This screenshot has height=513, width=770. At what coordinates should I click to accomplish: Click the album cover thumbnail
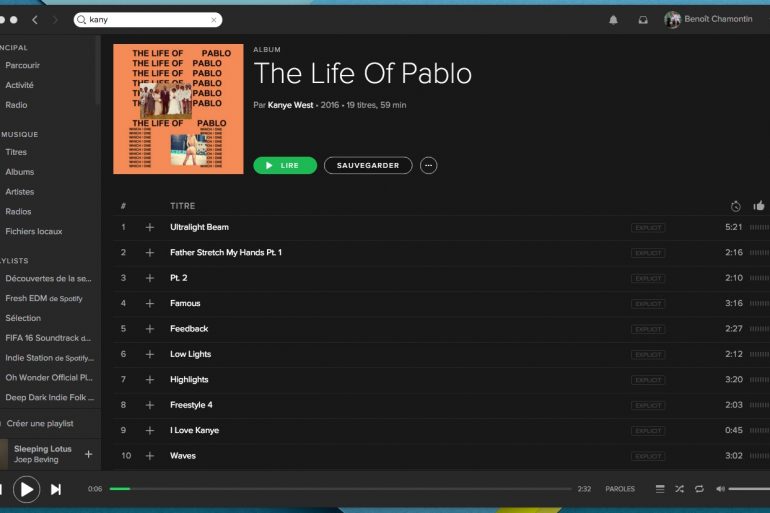pos(178,109)
